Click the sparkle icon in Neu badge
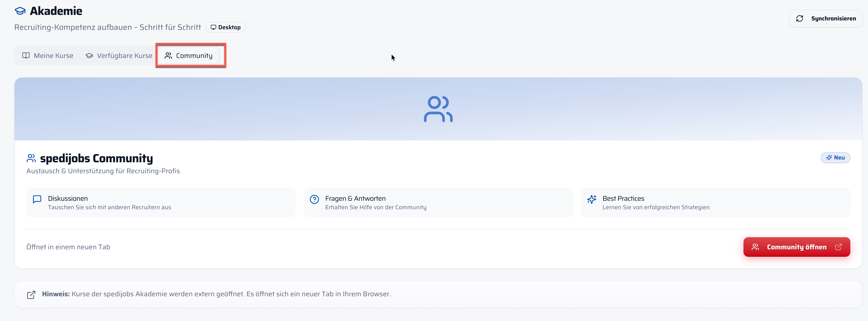The image size is (868, 321). tap(829, 158)
